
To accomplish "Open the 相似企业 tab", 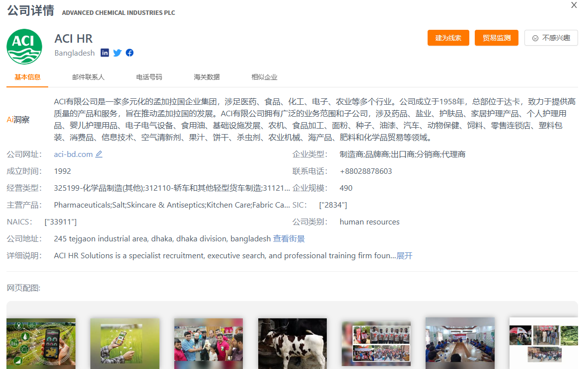I will tap(264, 77).
